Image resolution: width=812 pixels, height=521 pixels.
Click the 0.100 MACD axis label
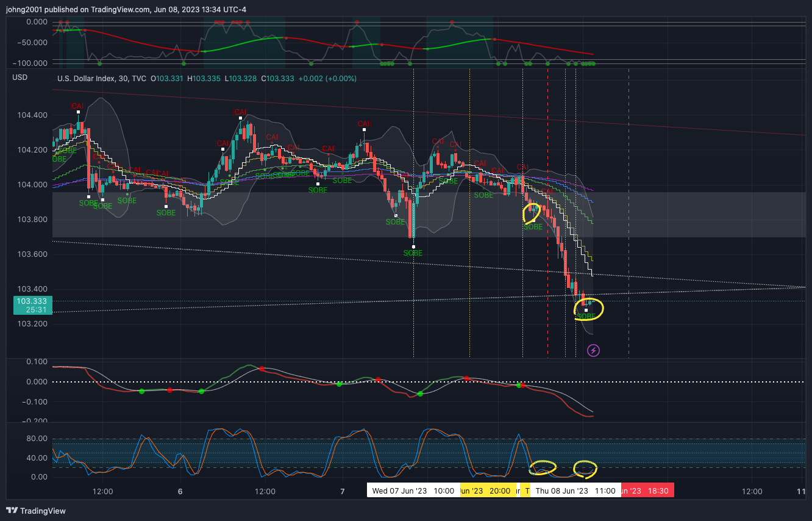tap(38, 362)
